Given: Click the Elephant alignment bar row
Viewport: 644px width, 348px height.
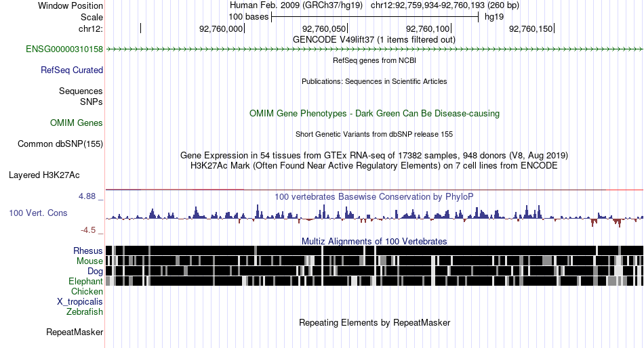Looking at the screenshot, I should (374, 281).
